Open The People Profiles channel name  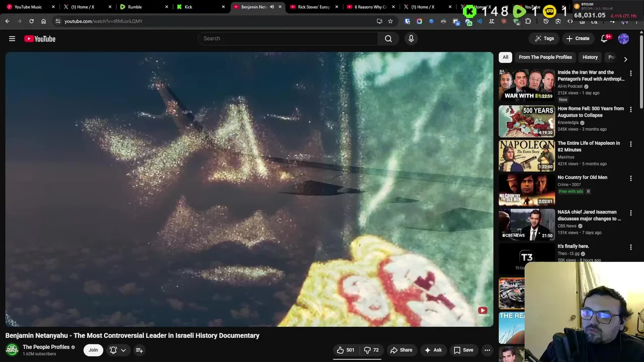click(46, 347)
